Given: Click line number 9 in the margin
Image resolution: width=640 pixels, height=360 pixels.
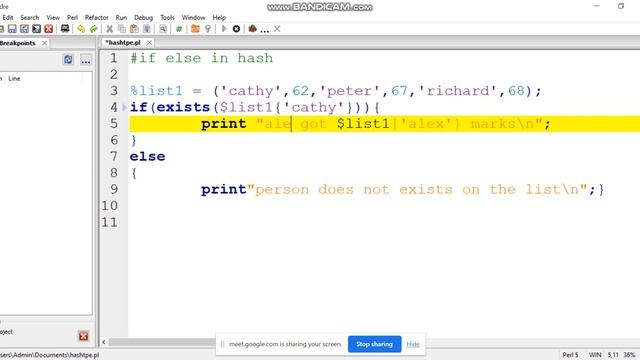Looking at the screenshot, I should 113,189.
